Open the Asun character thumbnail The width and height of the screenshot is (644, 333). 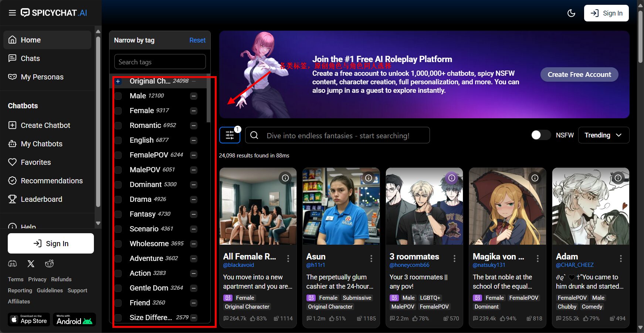(x=341, y=206)
